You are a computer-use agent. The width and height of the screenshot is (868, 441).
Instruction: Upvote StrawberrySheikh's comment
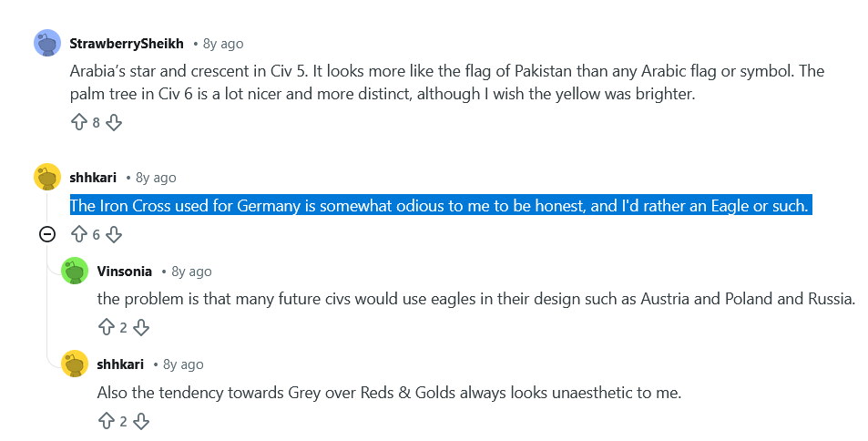pyautogui.click(x=78, y=122)
